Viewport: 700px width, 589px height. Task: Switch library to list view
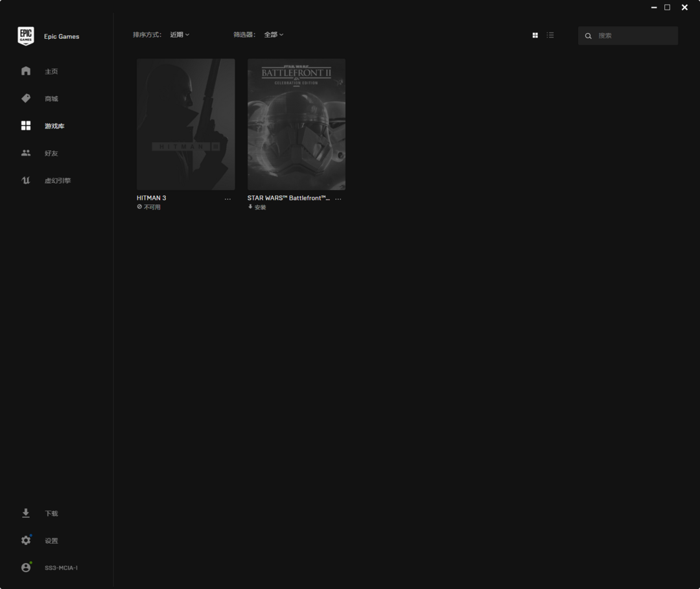click(x=550, y=35)
